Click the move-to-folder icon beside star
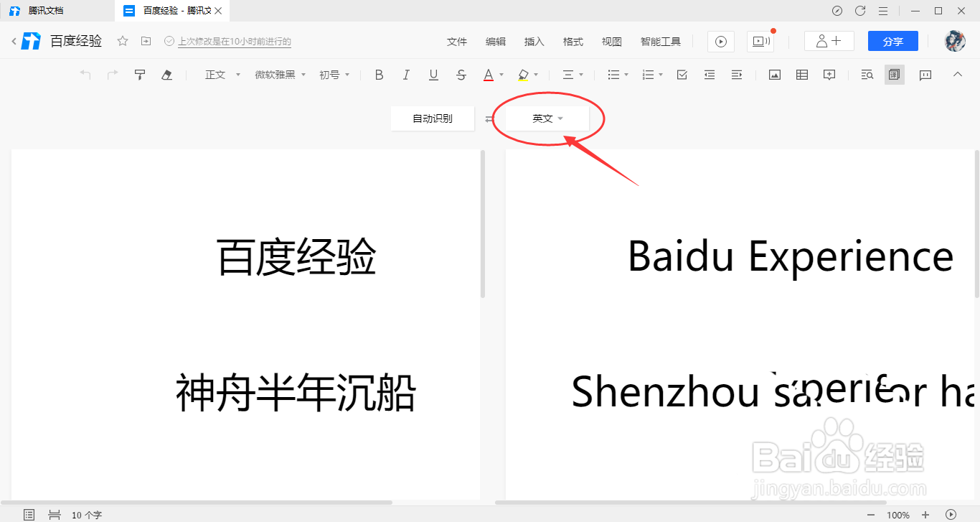This screenshot has width=980, height=522. pyautogui.click(x=146, y=42)
